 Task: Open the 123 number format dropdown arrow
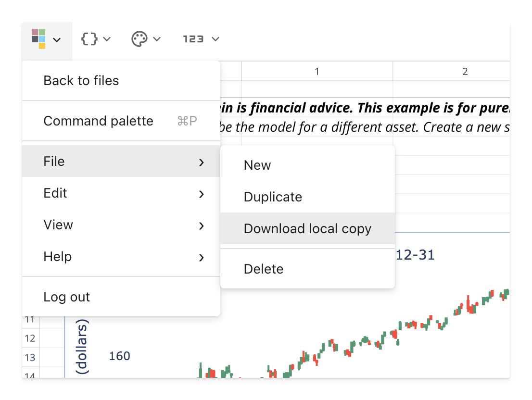(215, 39)
